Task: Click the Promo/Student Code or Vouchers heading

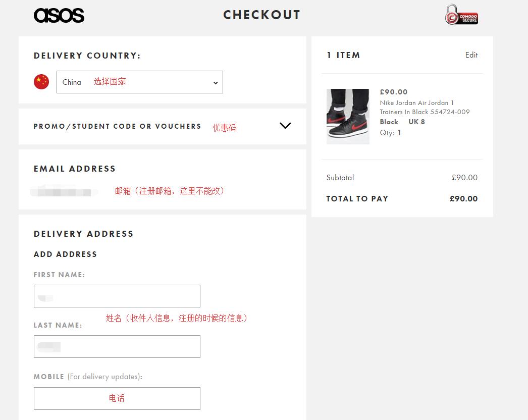Action: (x=117, y=126)
